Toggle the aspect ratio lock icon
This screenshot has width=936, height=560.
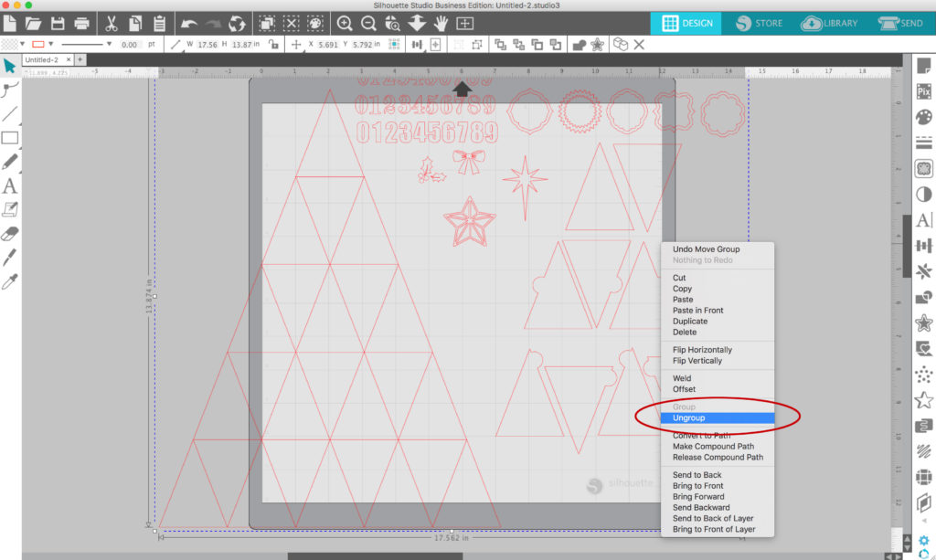tap(273, 44)
